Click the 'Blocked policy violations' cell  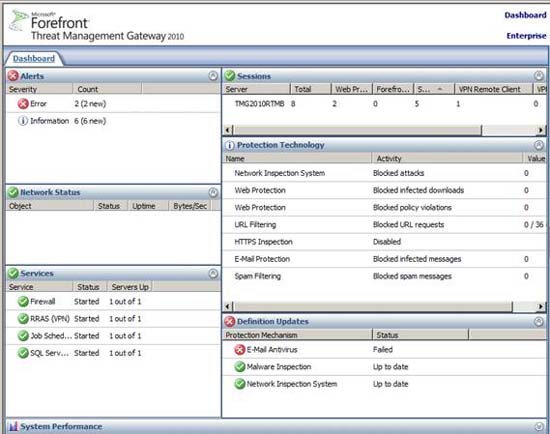pyautogui.click(x=412, y=207)
